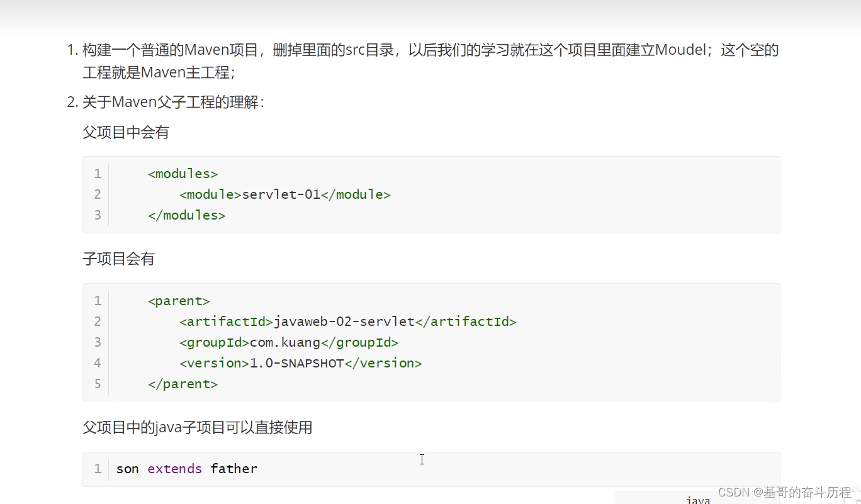The width and height of the screenshot is (861, 504).
Task: Click the javaweb-02-servlet artifactId text
Action: pos(343,321)
